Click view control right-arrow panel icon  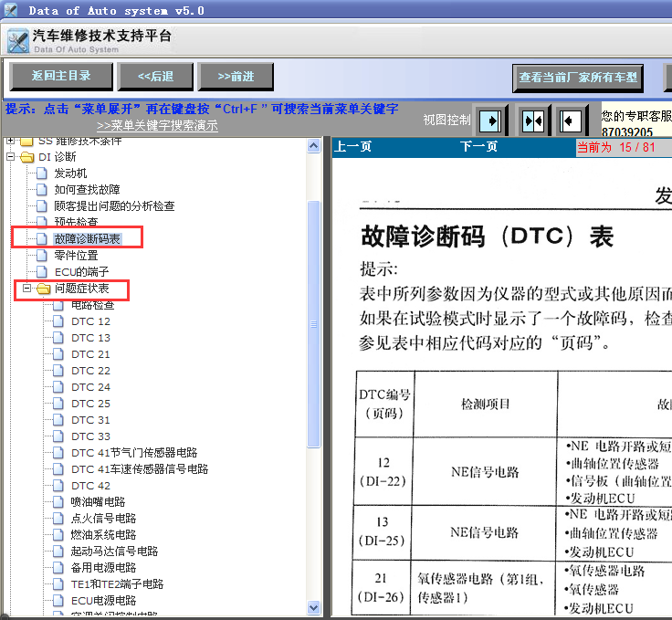[490, 121]
